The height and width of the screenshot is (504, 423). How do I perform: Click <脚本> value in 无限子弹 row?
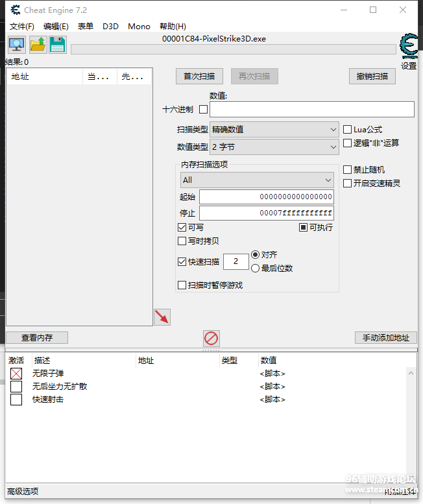272,374
